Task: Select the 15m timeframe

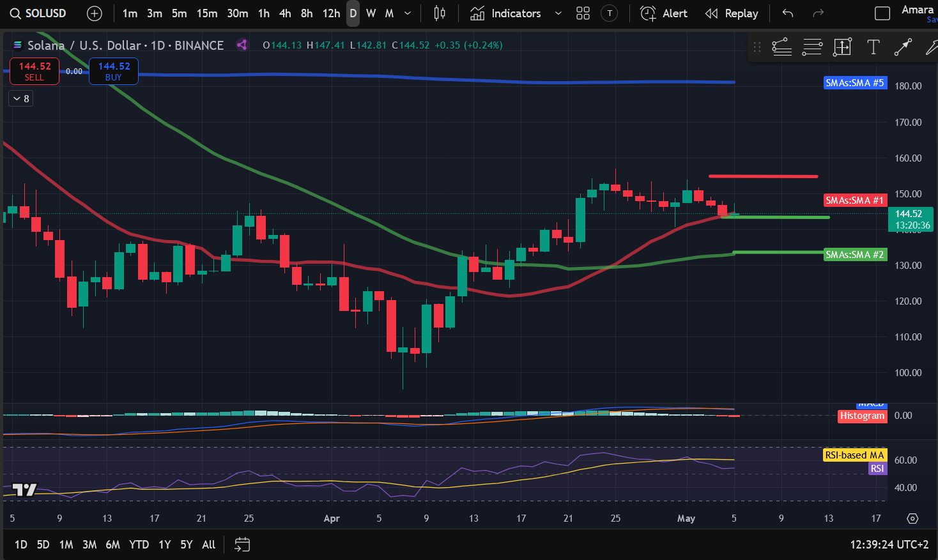Action: [x=206, y=13]
